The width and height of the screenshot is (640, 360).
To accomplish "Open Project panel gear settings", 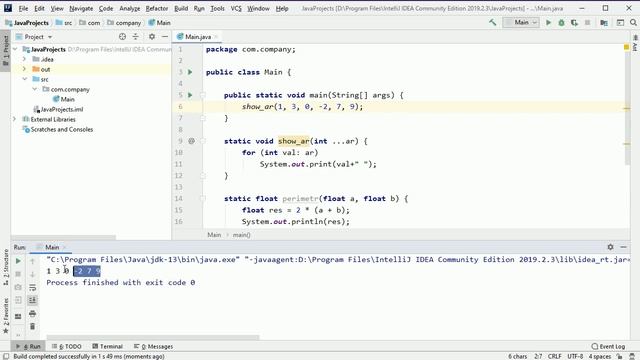I will tap(152, 37).
